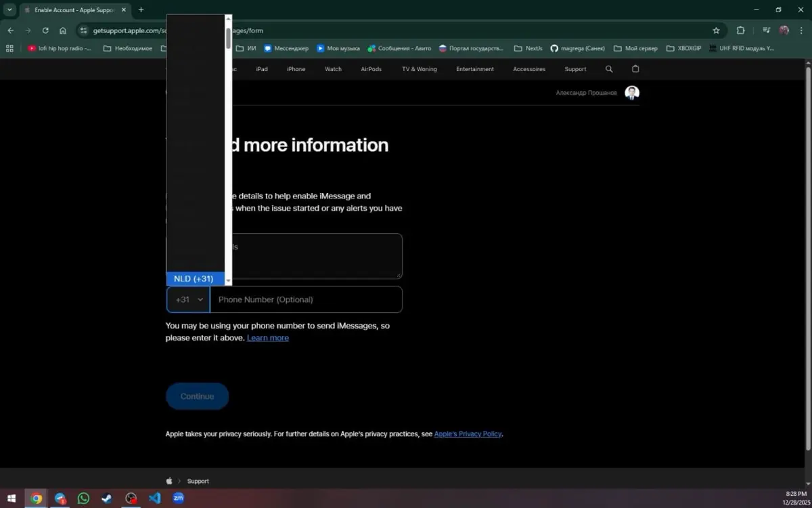Open Мессенджер bookmark

point(286,48)
